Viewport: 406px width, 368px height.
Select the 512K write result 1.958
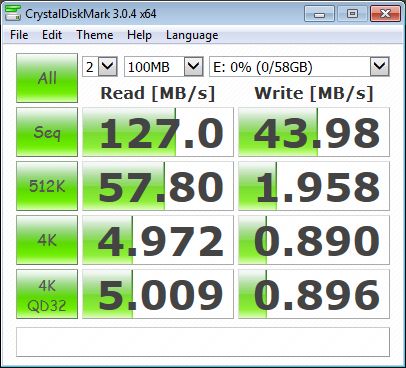pyautogui.click(x=314, y=186)
